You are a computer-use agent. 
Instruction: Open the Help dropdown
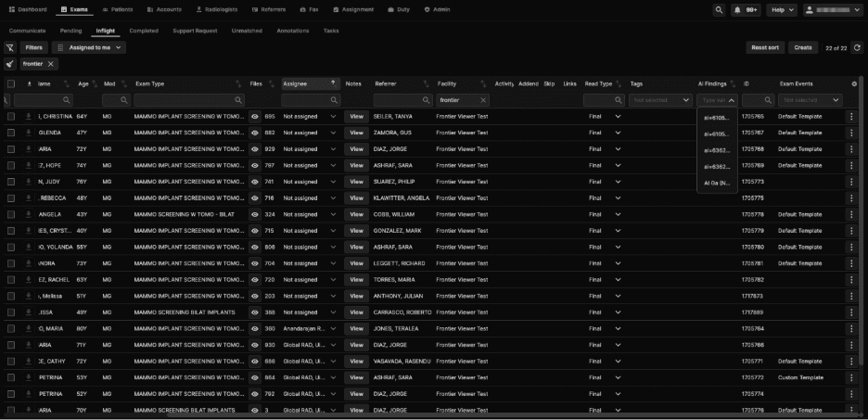pyautogui.click(x=781, y=10)
